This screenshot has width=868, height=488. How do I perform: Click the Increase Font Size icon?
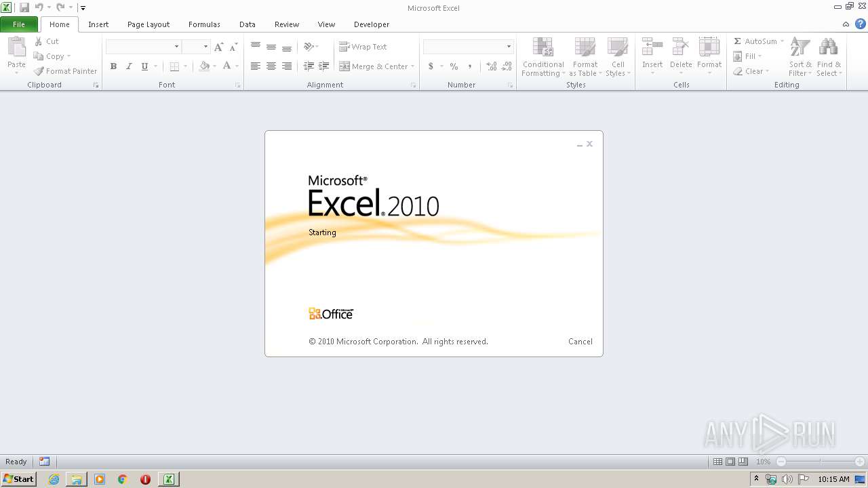point(218,47)
